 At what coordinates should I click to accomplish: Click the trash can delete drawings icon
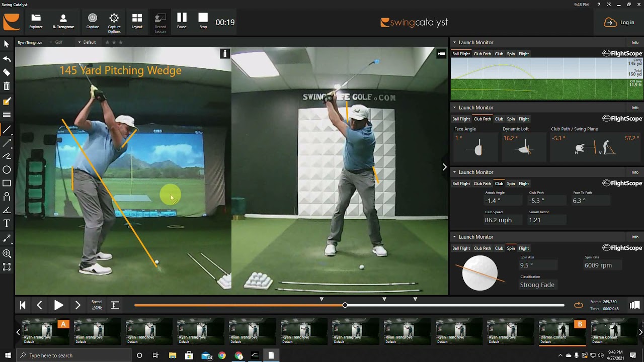(x=7, y=86)
